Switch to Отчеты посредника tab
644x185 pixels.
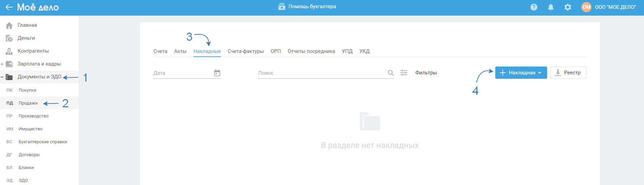(x=311, y=51)
